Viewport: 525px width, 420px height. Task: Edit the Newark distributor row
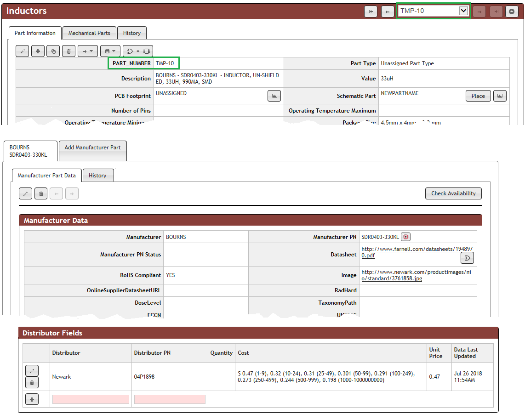coord(32,370)
